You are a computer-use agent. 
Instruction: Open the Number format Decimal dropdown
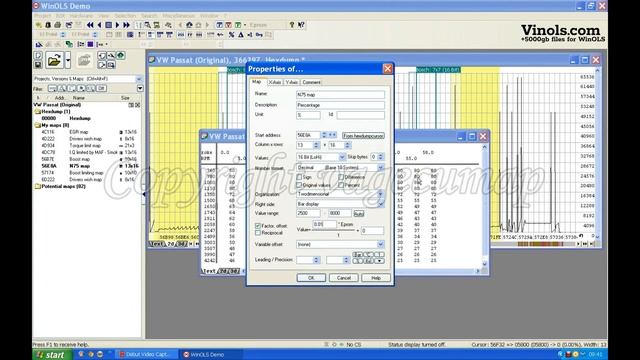point(381,168)
